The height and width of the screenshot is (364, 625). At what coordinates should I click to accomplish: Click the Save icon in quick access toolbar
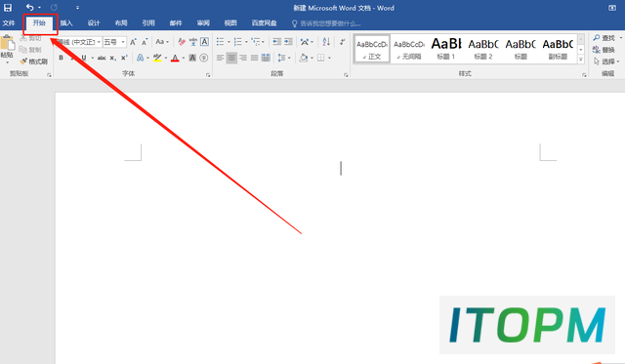(8, 8)
